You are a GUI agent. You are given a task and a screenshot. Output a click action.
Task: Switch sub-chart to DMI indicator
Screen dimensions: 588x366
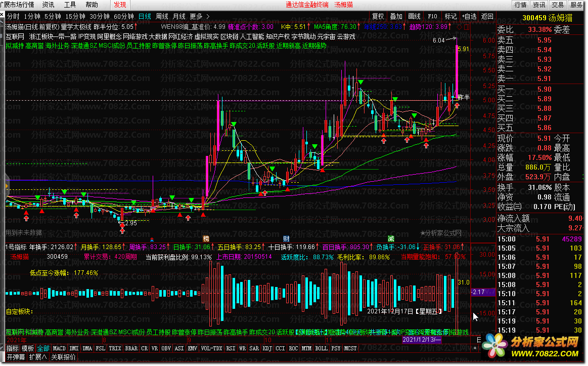tap(74, 348)
